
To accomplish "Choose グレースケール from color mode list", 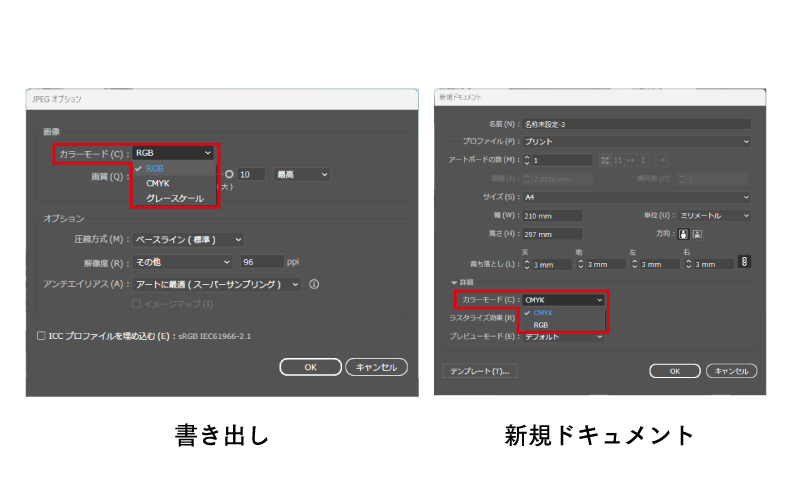I will click(x=175, y=198).
